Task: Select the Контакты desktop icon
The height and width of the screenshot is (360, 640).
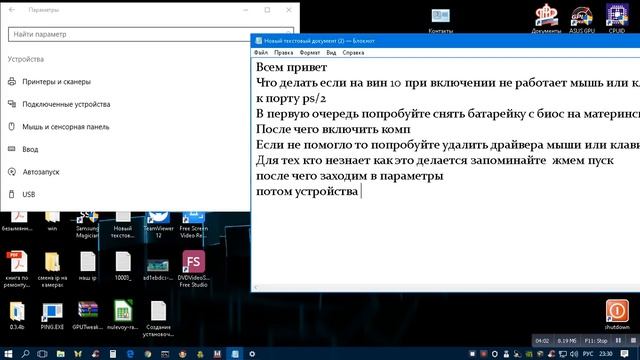Action: point(440,20)
